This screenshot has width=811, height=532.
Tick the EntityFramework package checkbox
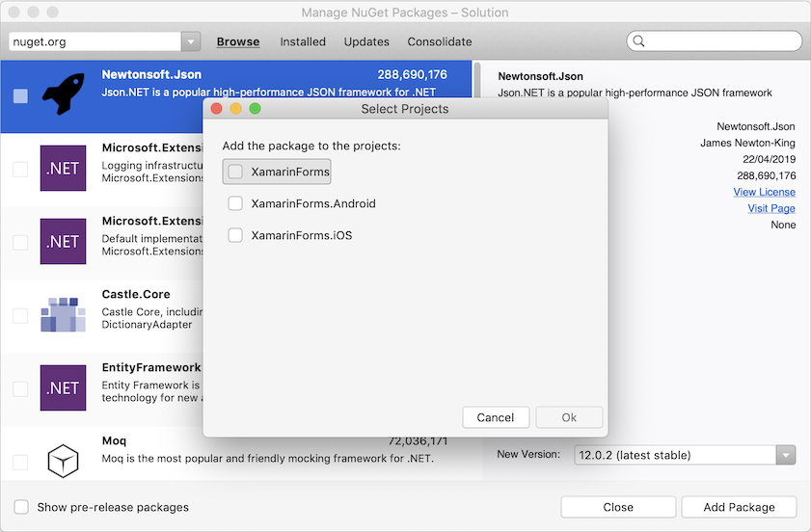[20, 388]
